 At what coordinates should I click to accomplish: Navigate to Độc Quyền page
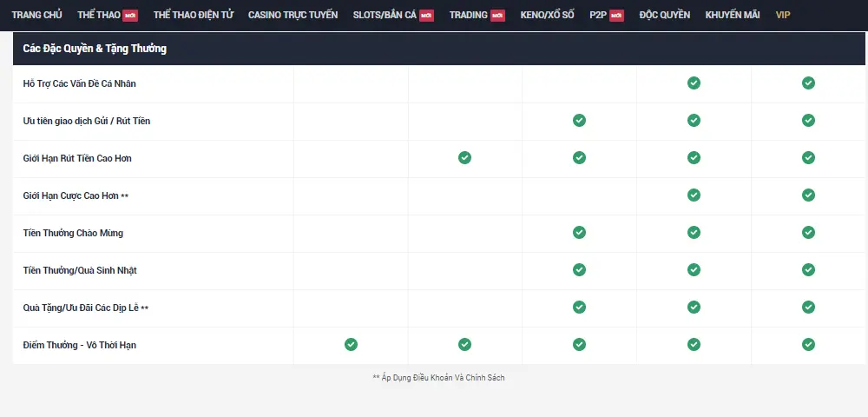click(x=664, y=16)
